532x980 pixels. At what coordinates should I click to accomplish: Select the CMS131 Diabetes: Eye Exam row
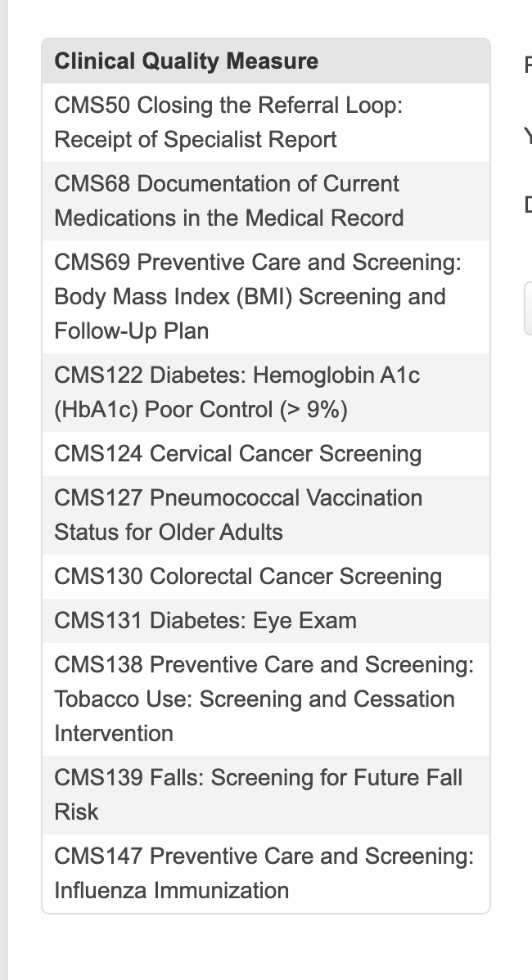[x=205, y=621]
